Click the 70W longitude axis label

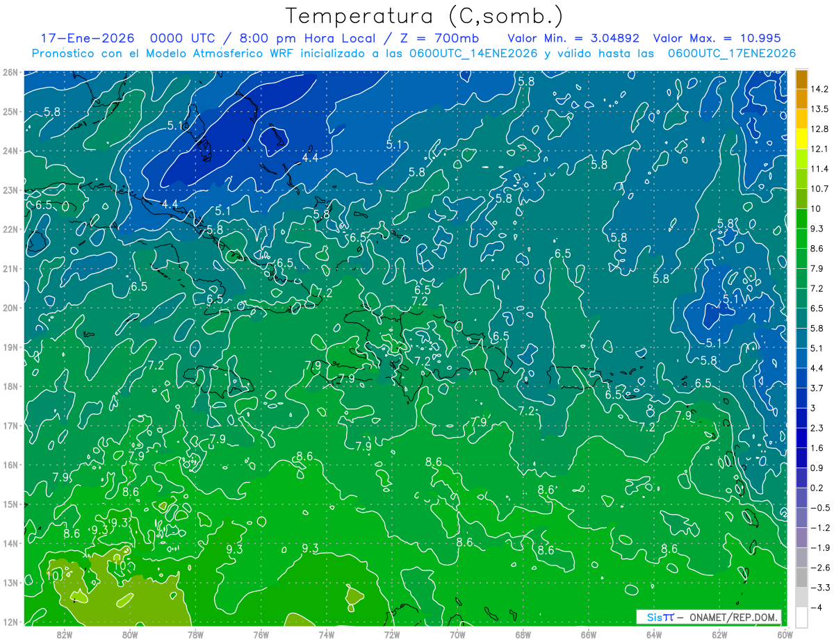(457, 634)
